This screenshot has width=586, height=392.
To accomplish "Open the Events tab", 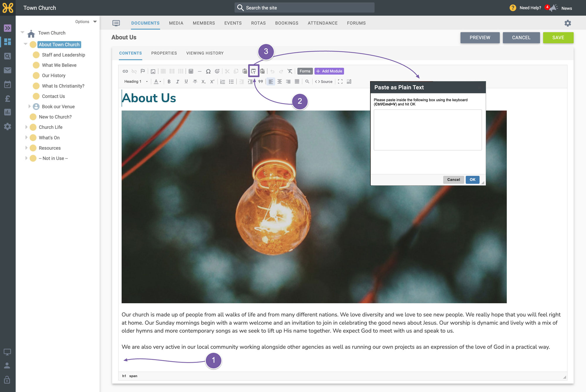I will (x=233, y=23).
